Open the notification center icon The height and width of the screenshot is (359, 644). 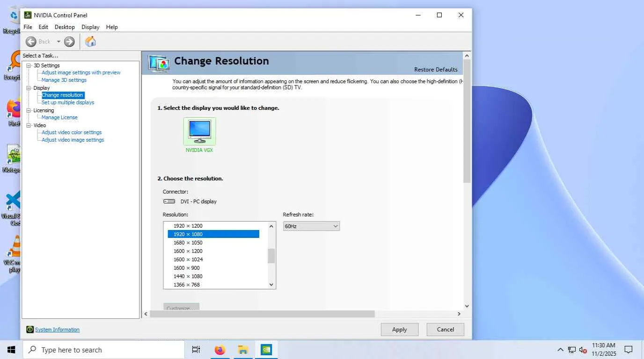pyautogui.click(x=629, y=350)
